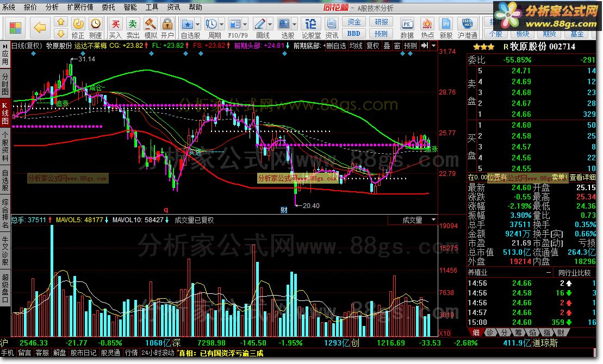This screenshot has width=603, height=364.
Task: Switch to the 筹 bottom tab
Action: [518, 332]
